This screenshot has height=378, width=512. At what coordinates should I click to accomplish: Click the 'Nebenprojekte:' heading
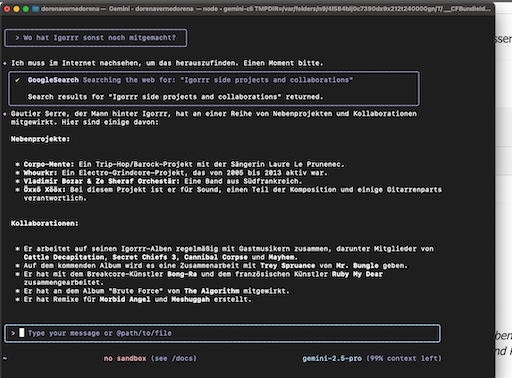[40, 139]
